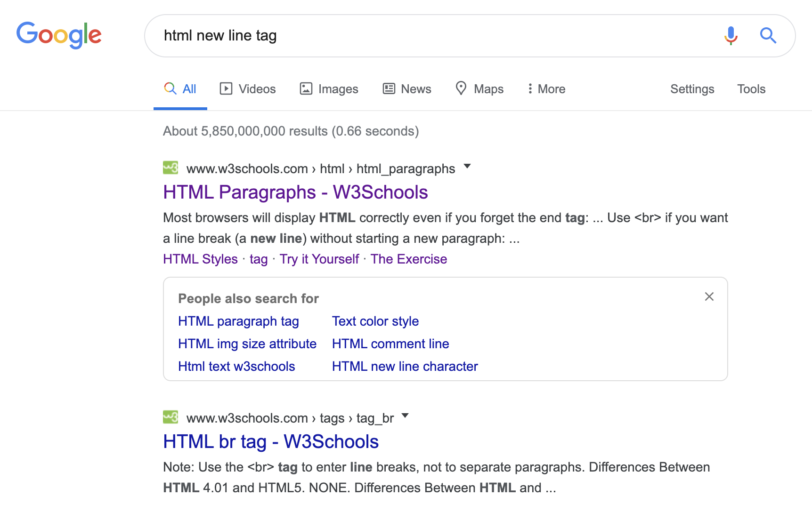Click the W3Schools favicon of HTML br tag result
The height and width of the screenshot is (512, 812).
(171, 417)
